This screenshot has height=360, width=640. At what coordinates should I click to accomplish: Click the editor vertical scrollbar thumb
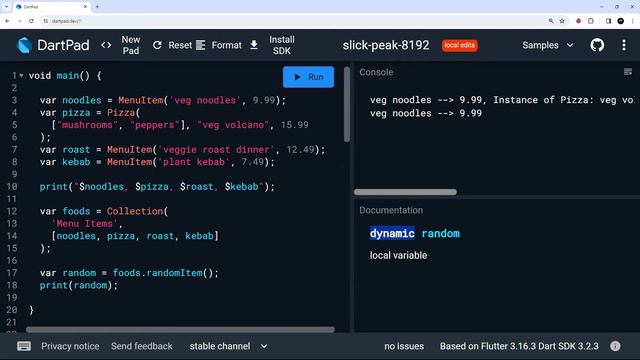[347, 104]
